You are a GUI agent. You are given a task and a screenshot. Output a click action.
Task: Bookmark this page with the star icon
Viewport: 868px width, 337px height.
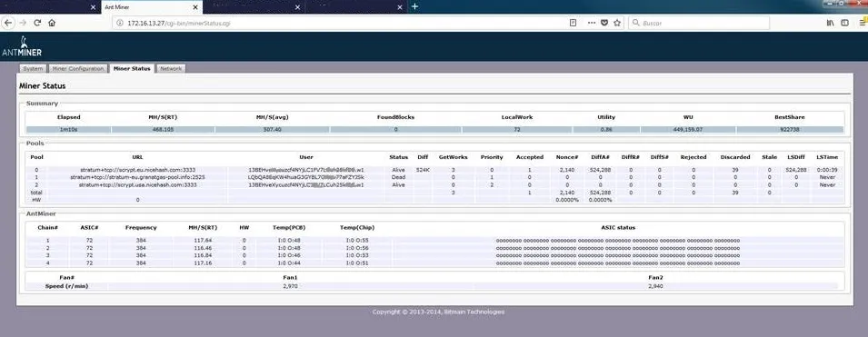tap(617, 23)
